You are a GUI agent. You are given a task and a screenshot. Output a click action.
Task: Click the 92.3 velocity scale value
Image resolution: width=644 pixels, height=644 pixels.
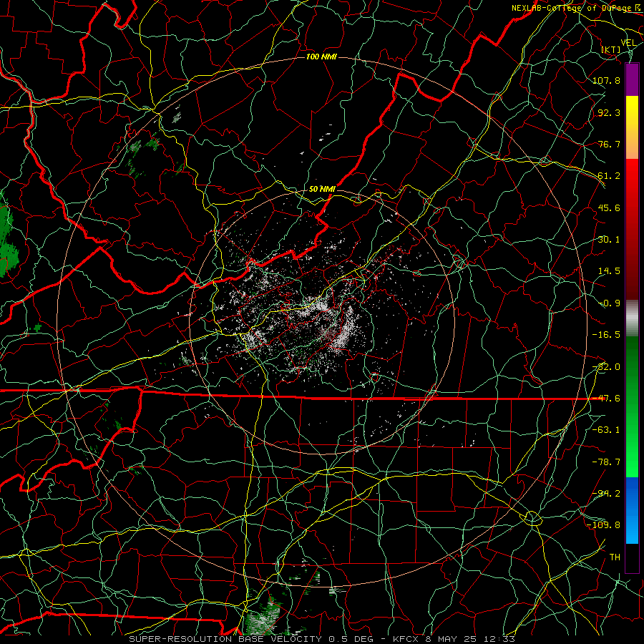click(609, 112)
